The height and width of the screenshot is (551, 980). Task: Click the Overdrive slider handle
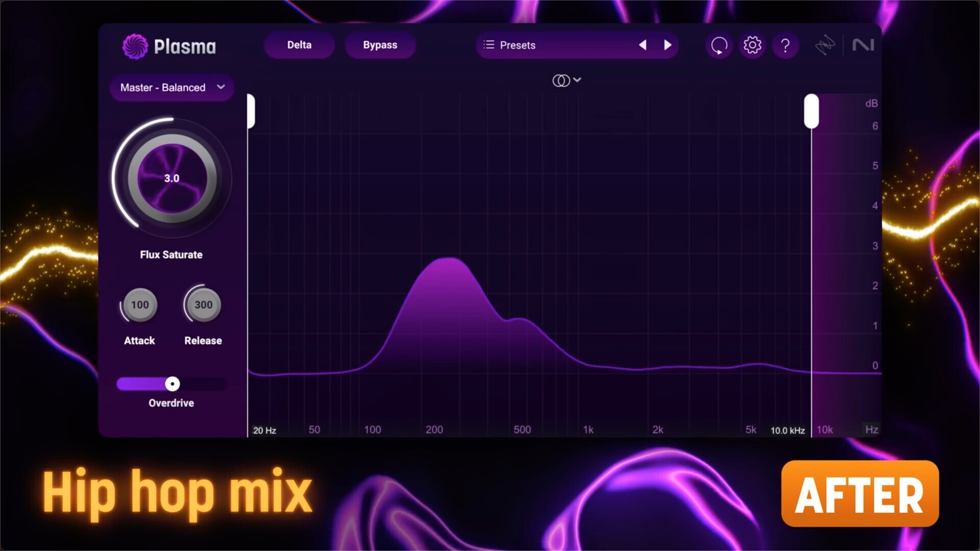tap(173, 384)
